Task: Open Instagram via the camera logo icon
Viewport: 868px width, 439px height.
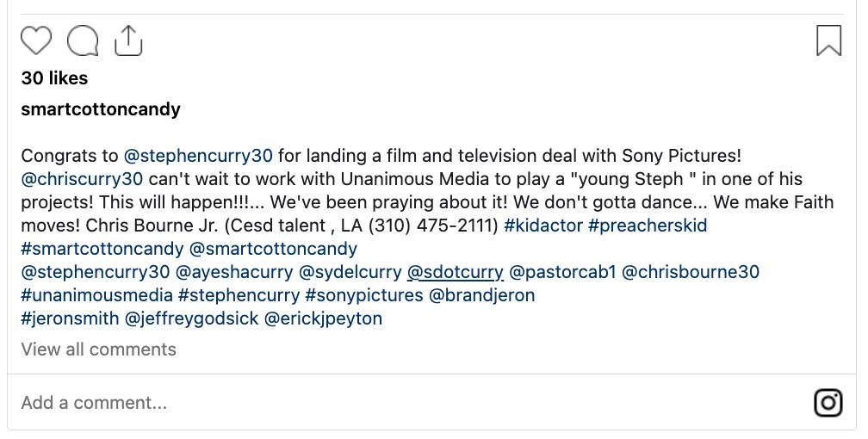Action: coord(828,403)
